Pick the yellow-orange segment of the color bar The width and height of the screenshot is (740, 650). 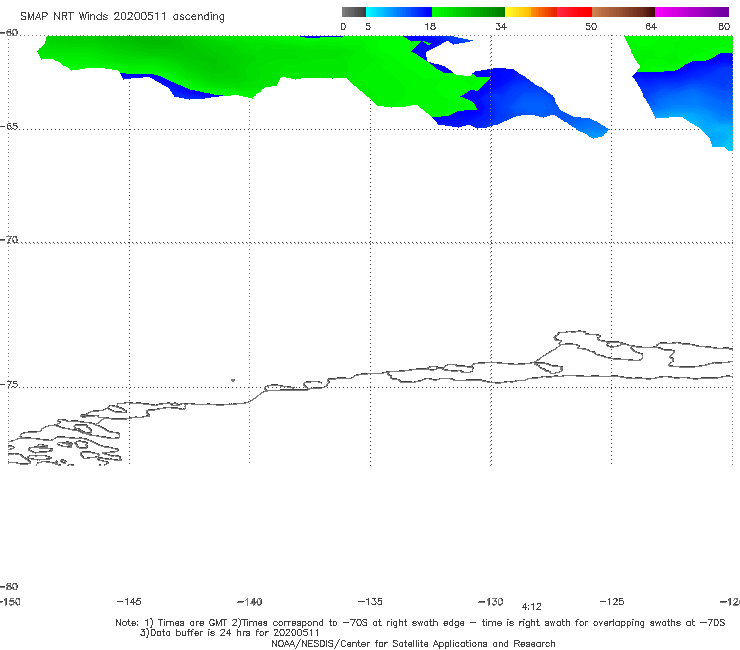[531, 12]
